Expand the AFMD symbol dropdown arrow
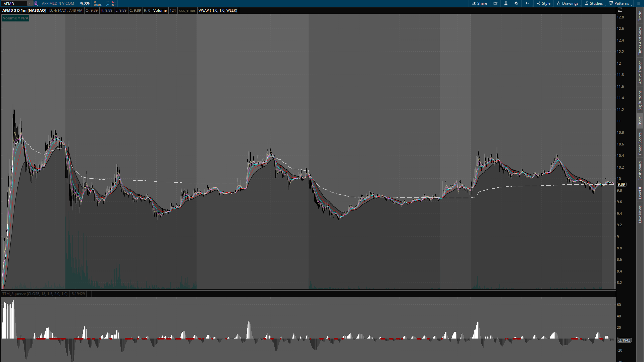This screenshot has width=644, height=362. [x=30, y=3]
